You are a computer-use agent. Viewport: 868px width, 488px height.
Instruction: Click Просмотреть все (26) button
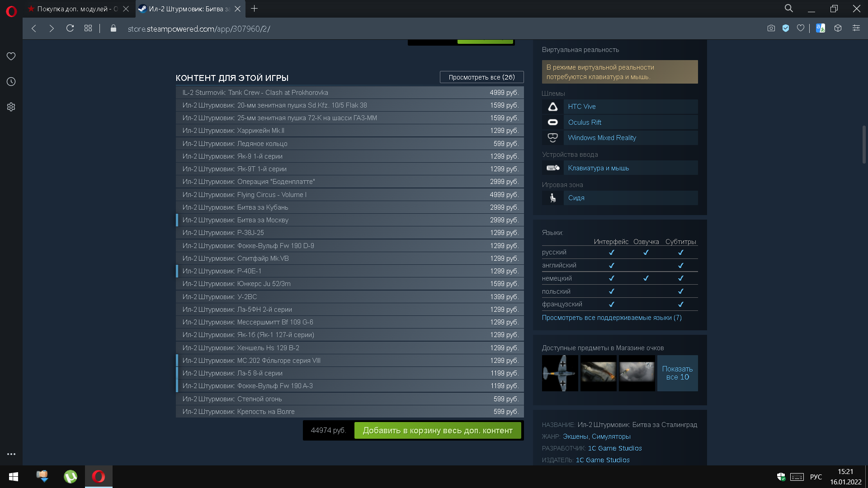click(481, 77)
